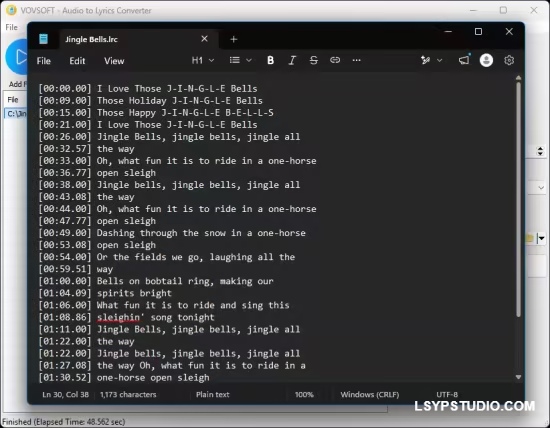The height and width of the screenshot is (428, 550).
Task: Expand the H1 heading dropdown
Action: (x=203, y=60)
